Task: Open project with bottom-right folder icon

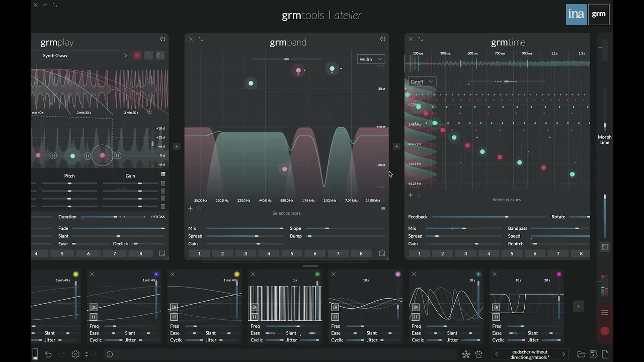Action: (581, 354)
